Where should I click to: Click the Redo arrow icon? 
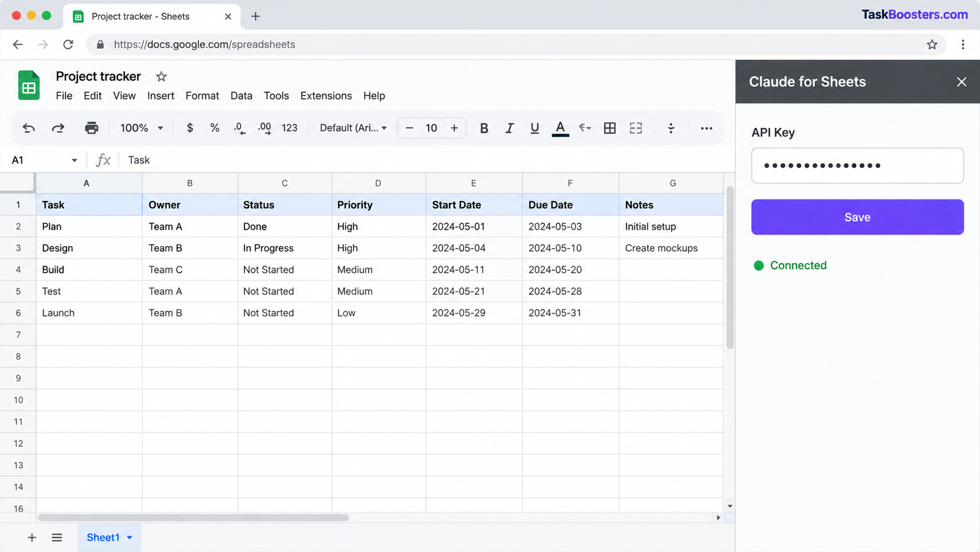pos(58,128)
